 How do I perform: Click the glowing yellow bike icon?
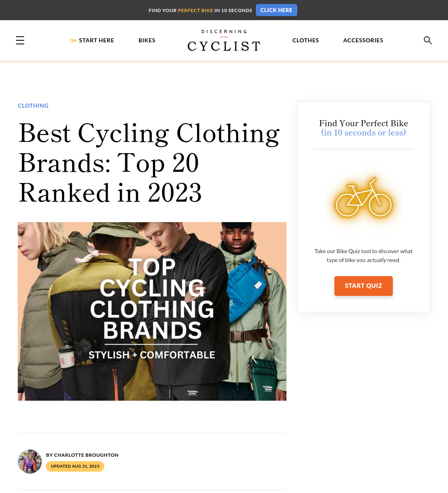364,198
